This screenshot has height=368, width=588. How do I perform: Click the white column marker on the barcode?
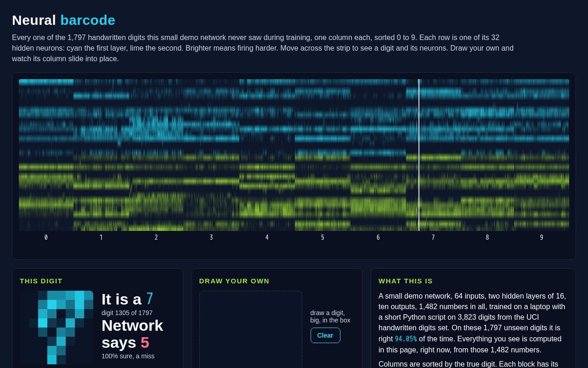tap(419, 155)
